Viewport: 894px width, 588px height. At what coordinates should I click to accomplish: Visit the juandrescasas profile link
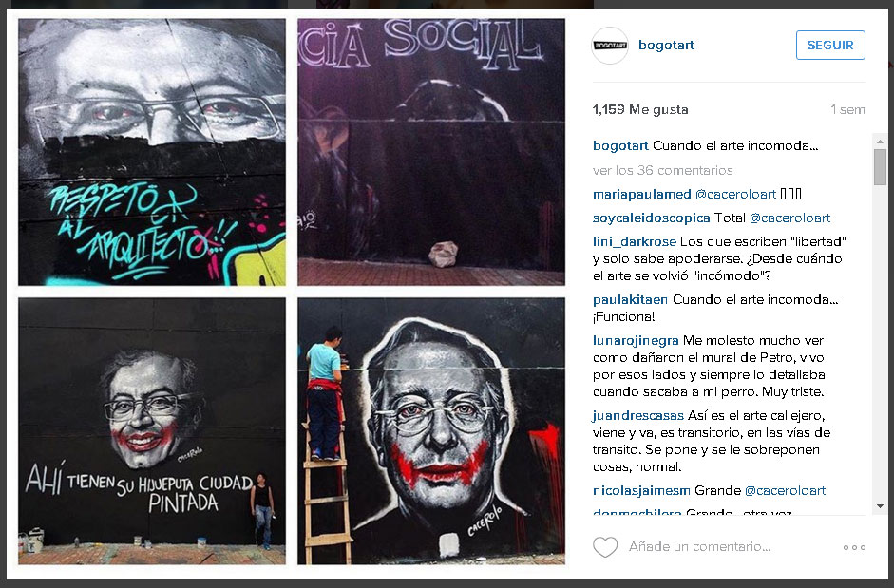pyautogui.click(x=638, y=416)
